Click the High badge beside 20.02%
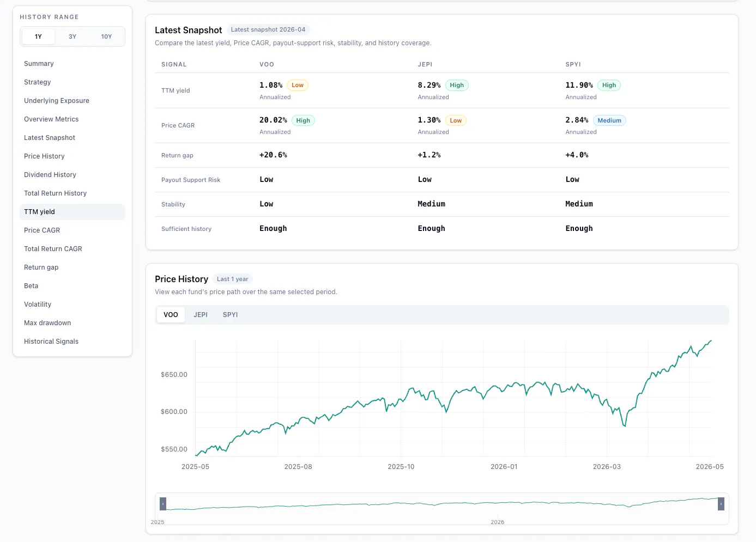The height and width of the screenshot is (542, 756). (303, 120)
